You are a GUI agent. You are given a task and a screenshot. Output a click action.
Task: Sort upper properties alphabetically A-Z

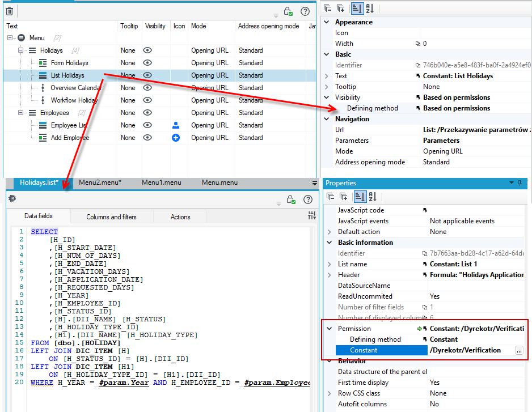point(370,8)
